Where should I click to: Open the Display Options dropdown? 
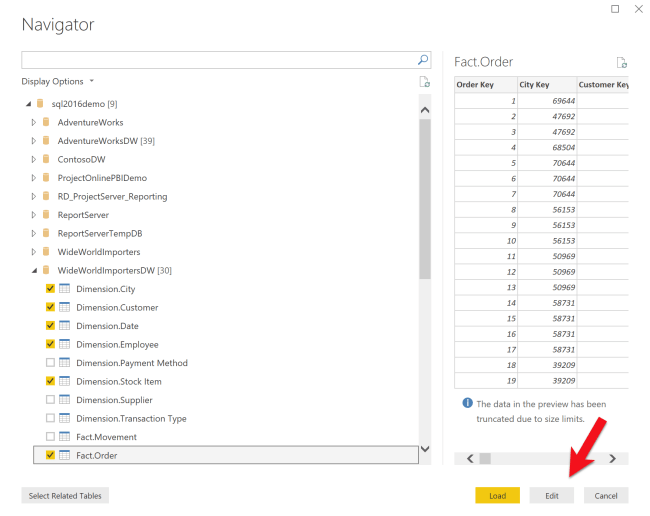58,81
